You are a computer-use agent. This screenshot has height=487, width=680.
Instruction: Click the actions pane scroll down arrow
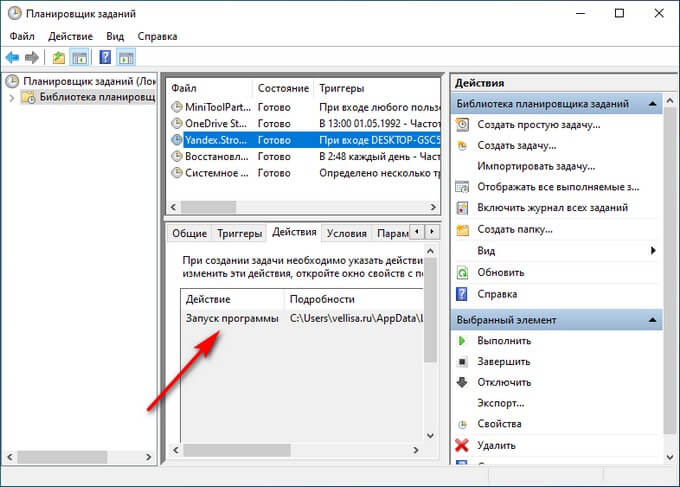670,457
